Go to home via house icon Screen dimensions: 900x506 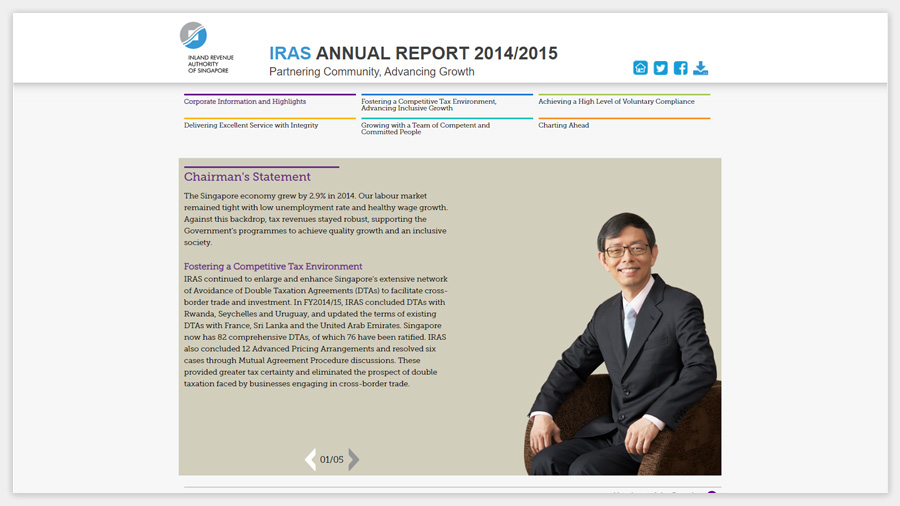pos(640,68)
